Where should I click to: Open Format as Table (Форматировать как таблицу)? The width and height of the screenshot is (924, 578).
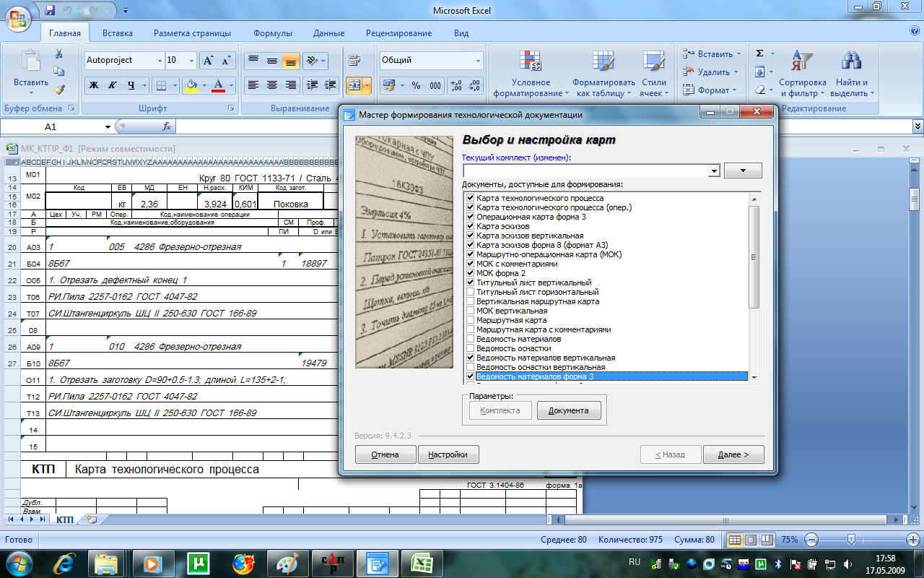pyautogui.click(x=603, y=74)
